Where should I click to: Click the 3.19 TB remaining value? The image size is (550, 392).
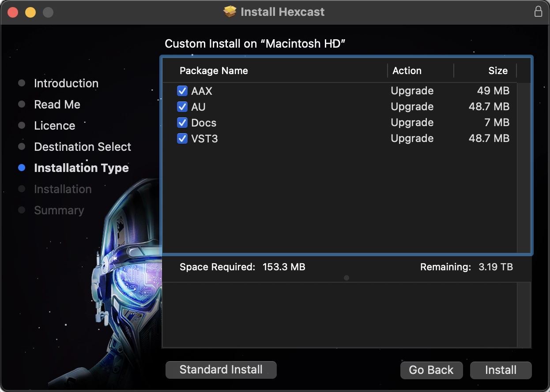pyautogui.click(x=496, y=267)
